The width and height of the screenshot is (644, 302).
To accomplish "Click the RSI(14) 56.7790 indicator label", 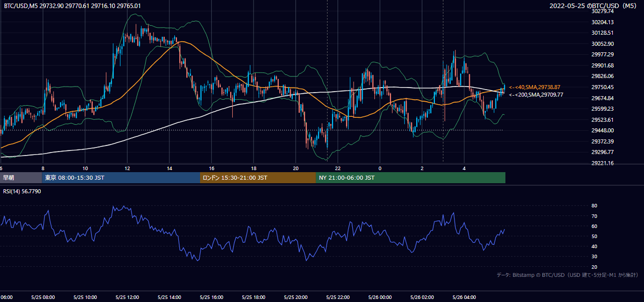I will tap(22, 191).
